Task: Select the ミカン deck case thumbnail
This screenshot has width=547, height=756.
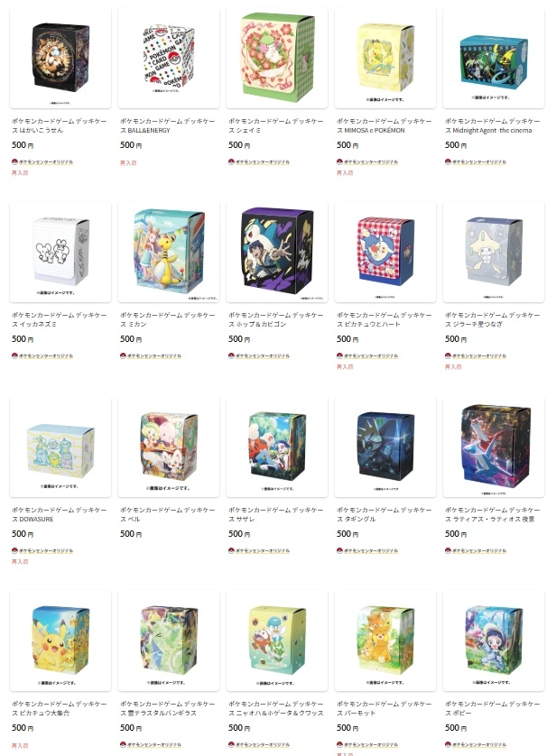Action: coord(169,253)
